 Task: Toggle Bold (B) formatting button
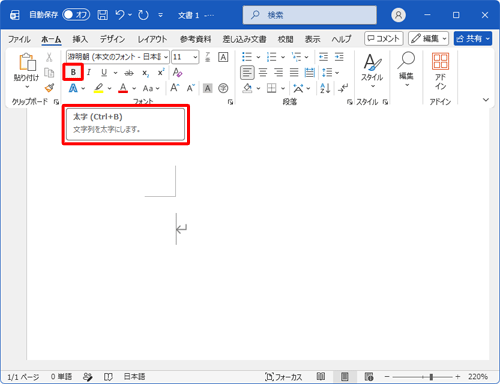73,72
